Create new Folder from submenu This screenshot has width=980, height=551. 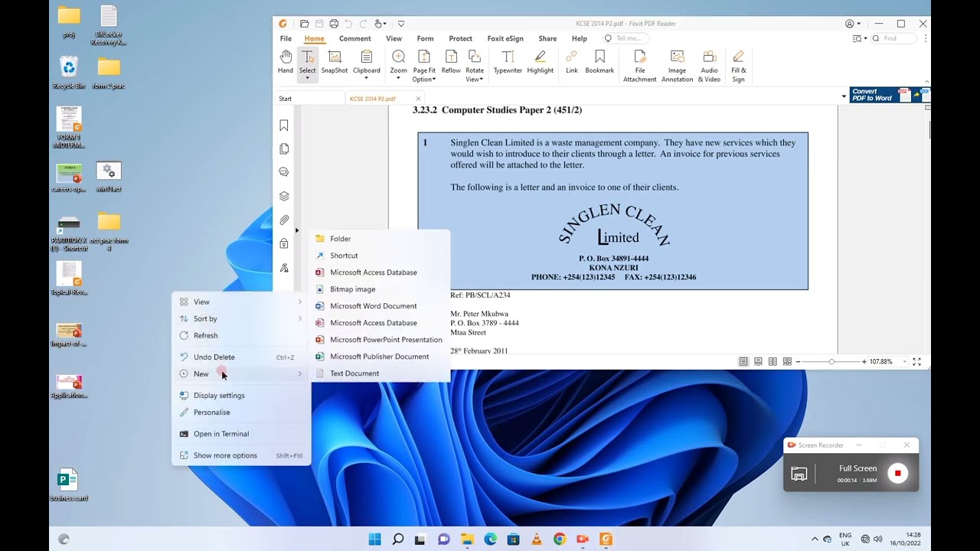379,239
